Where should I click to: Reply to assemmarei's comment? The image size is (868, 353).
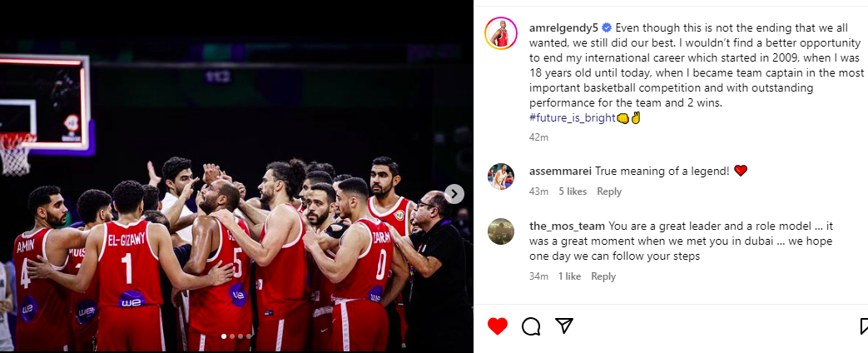609,191
